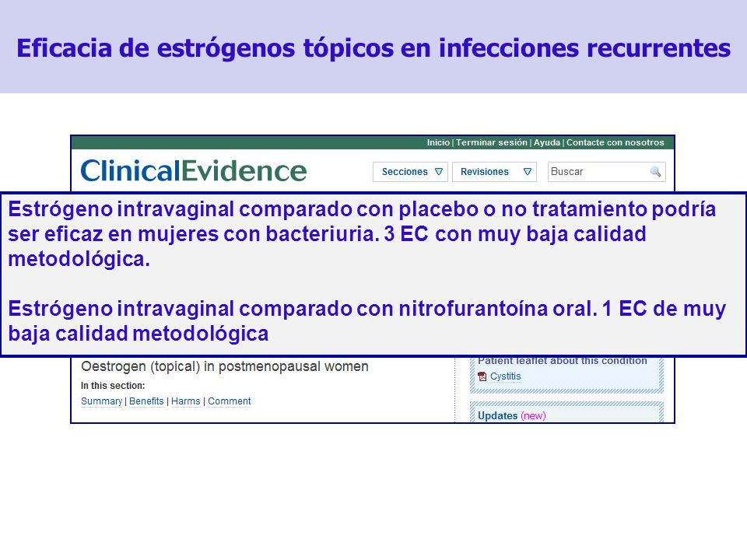This screenshot has width=747, height=560.
Task: Jump to the Comment section link
Action: coord(229,401)
